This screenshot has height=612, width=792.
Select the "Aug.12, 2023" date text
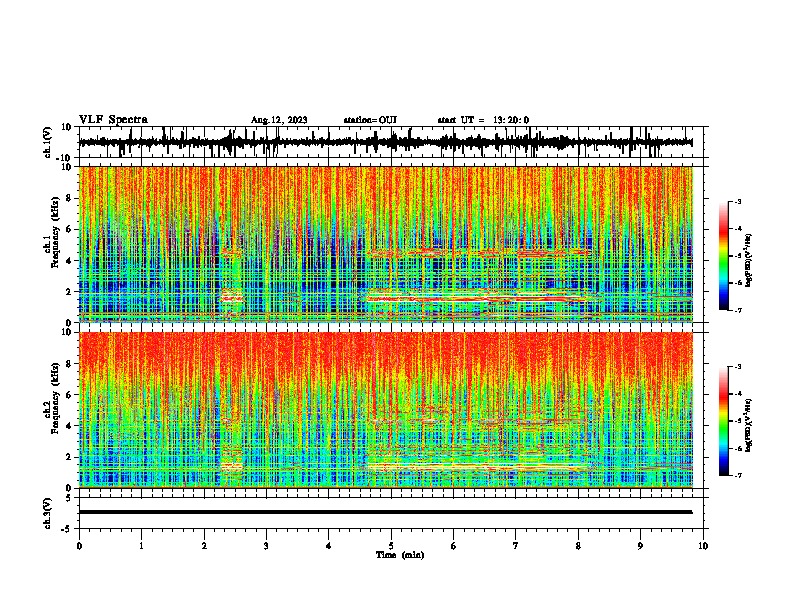point(279,120)
